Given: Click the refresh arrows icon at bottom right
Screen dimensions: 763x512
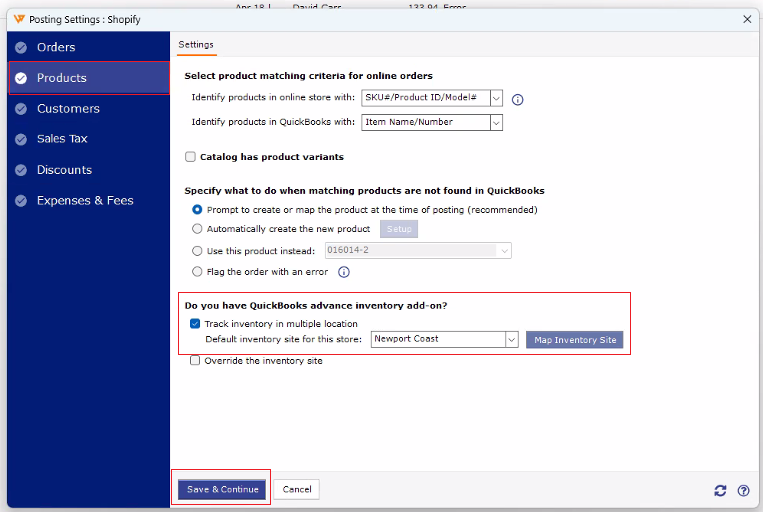Looking at the screenshot, I should [x=720, y=490].
